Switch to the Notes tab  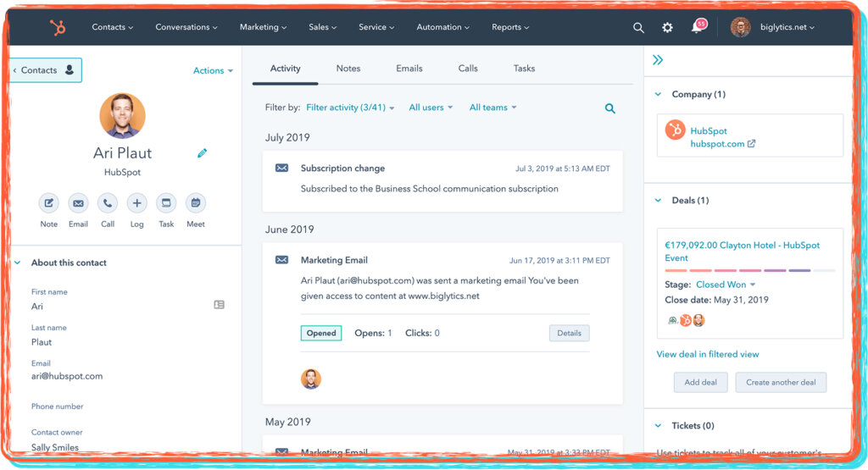click(348, 69)
